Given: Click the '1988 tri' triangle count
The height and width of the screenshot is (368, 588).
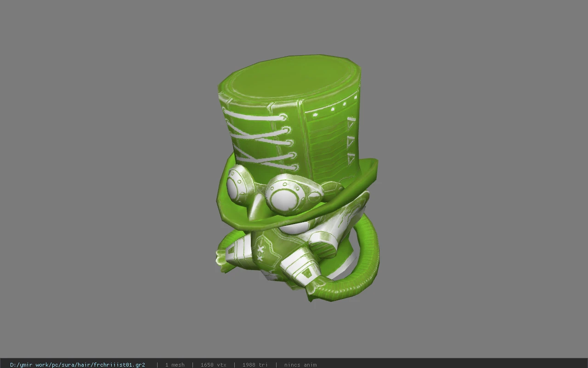Looking at the screenshot, I should coord(255,365).
